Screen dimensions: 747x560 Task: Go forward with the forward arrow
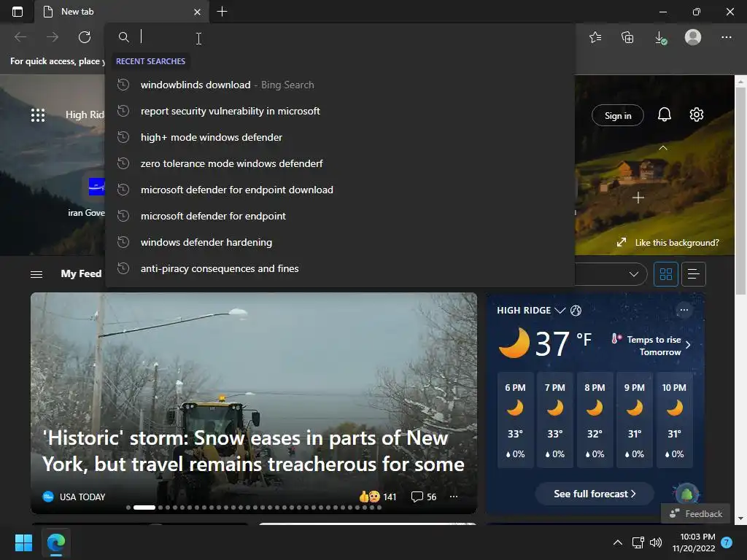pos(53,36)
